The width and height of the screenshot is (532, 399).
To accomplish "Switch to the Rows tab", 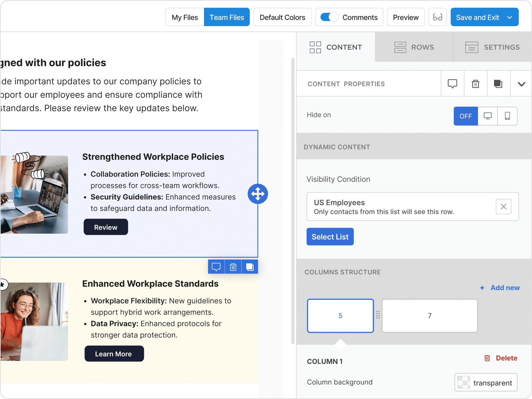I will pos(414,47).
